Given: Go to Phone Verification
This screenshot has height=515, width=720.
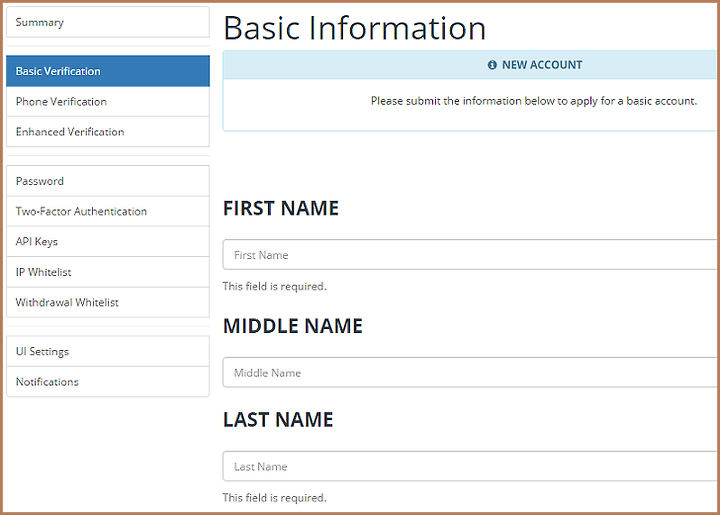Looking at the screenshot, I should tap(108, 101).
